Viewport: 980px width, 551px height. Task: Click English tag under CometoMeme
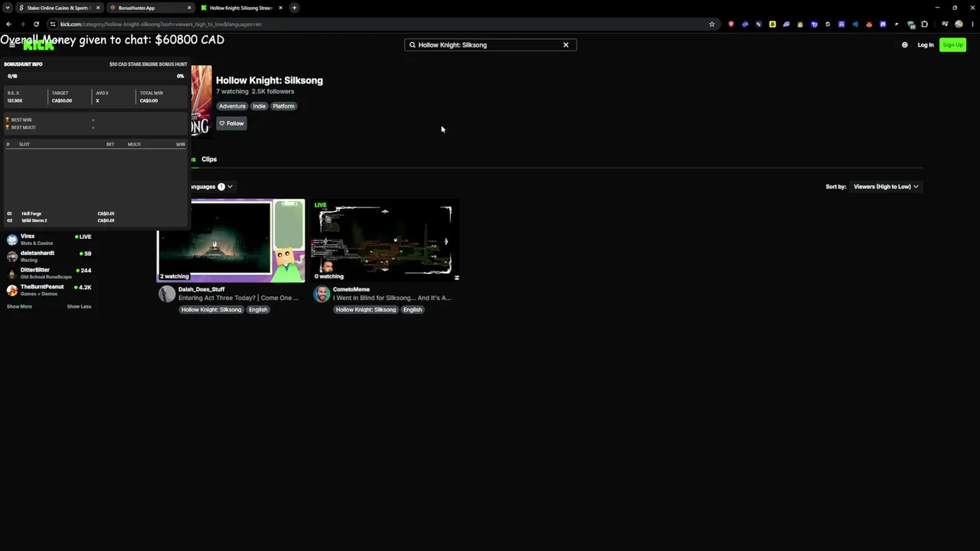(x=413, y=309)
